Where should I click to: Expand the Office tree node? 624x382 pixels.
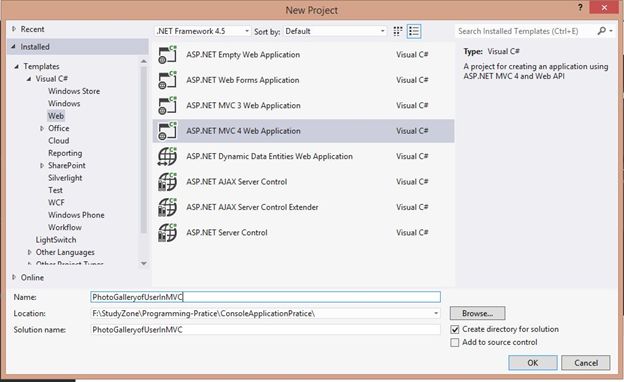pos(42,129)
